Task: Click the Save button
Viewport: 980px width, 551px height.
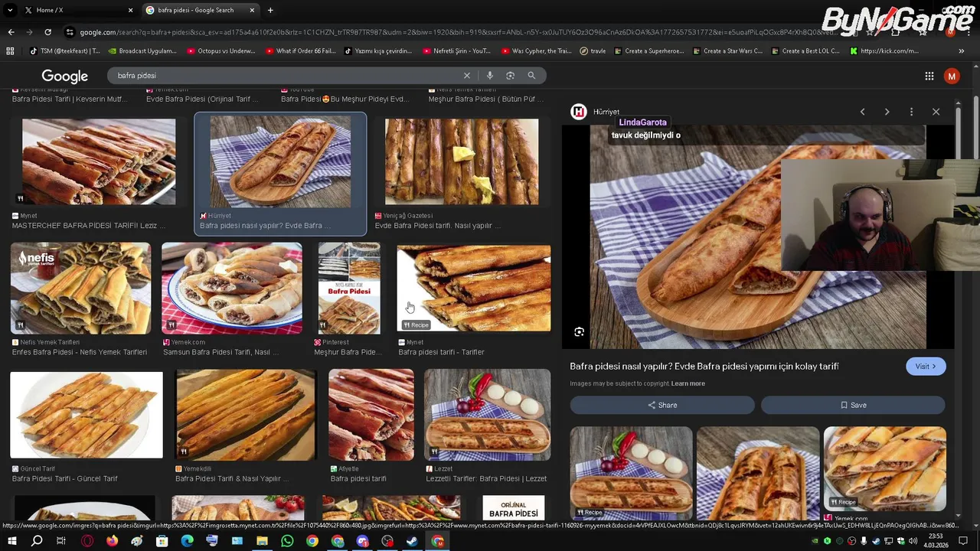Action: [x=853, y=406]
